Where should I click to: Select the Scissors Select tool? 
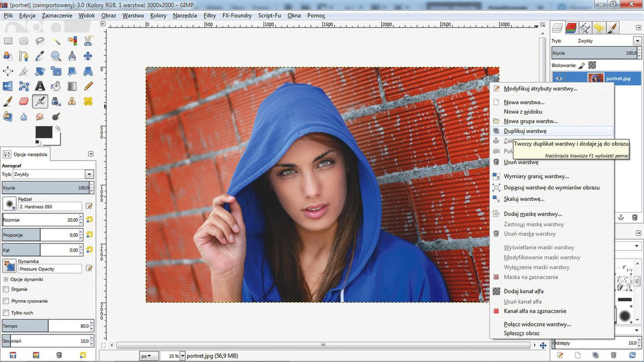point(88,41)
